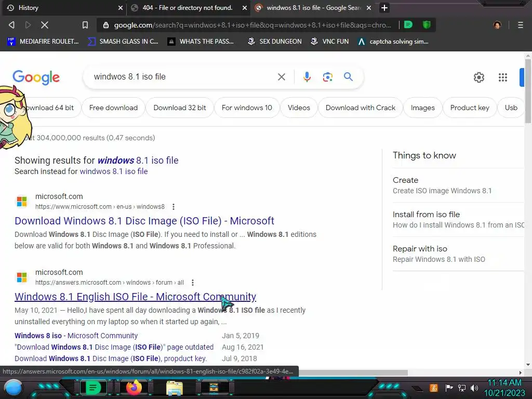Switch to Images results
Image resolution: width=532 pixels, height=399 pixels.
click(422, 108)
